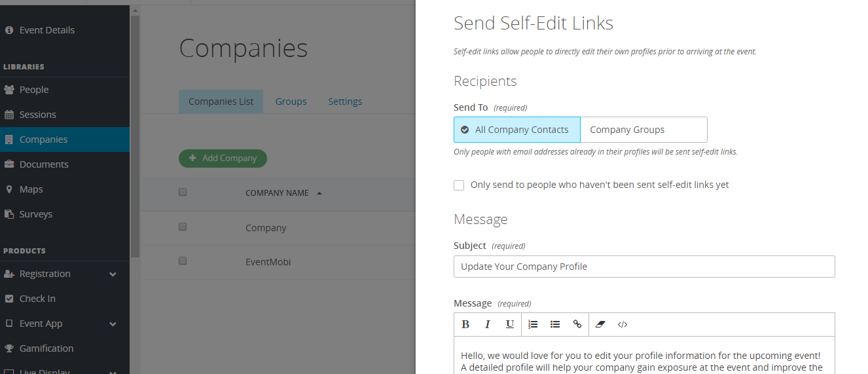
Task: Choose the Company Groups option
Action: pos(643,130)
